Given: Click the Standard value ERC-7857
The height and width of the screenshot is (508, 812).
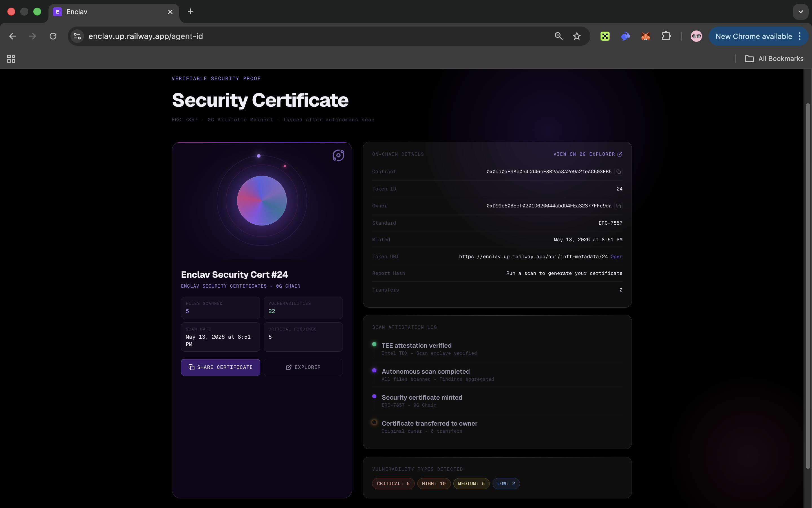Looking at the screenshot, I should (x=610, y=223).
